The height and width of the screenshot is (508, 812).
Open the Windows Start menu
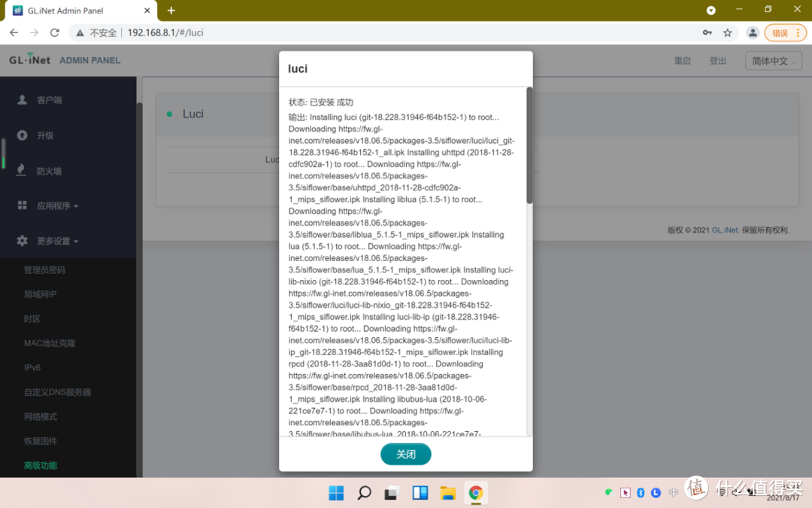[335, 492]
